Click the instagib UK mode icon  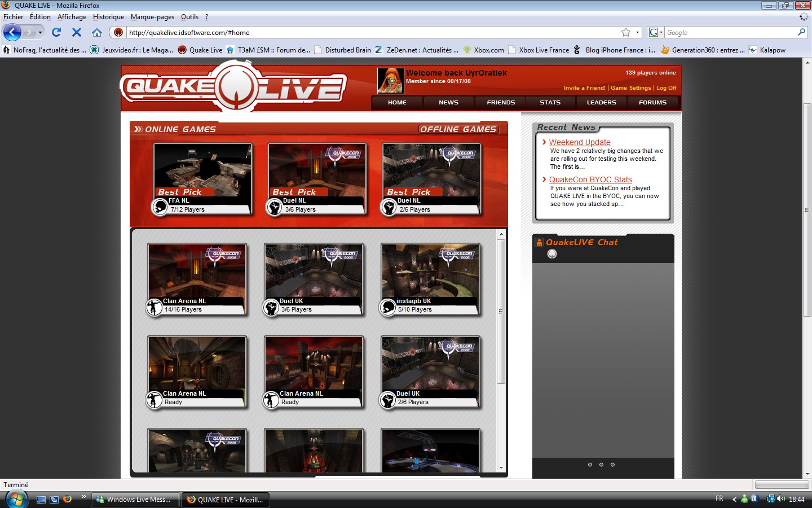click(388, 308)
